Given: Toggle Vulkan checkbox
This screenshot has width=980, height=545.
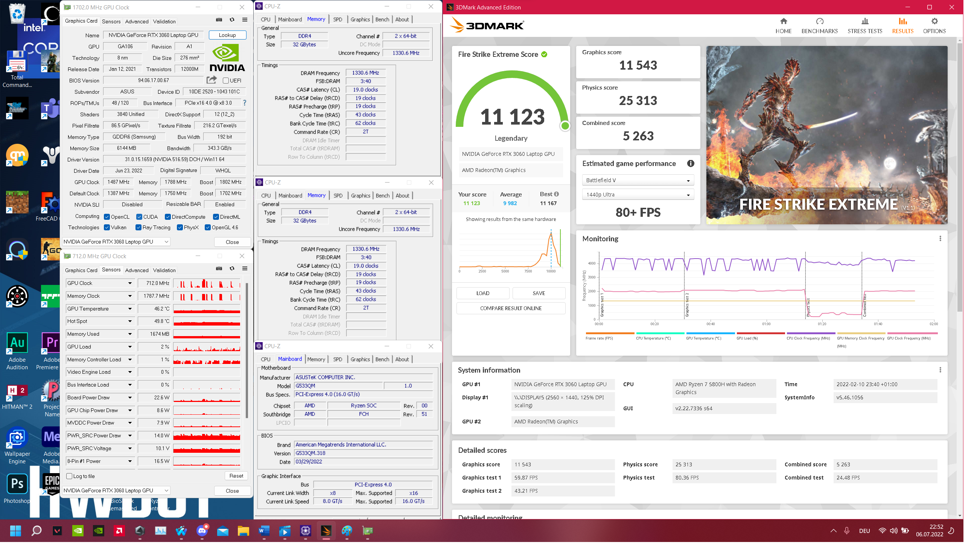Looking at the screenshot, I should coord(107,228).
